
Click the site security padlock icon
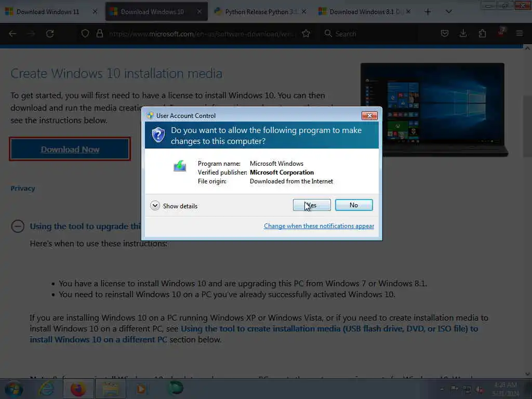point(99,34)
